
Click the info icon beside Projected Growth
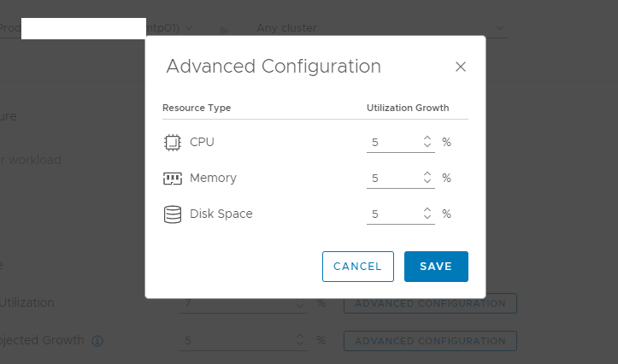[97, 341]
